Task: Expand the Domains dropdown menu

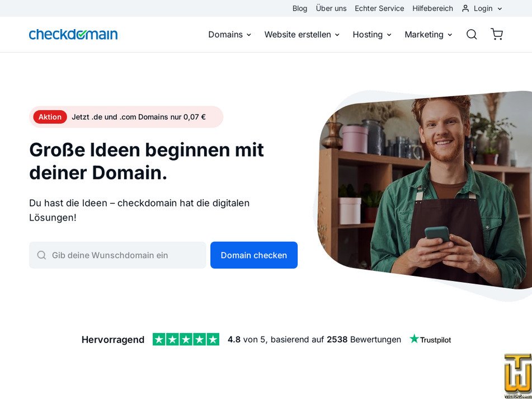Action: [230, 35]
